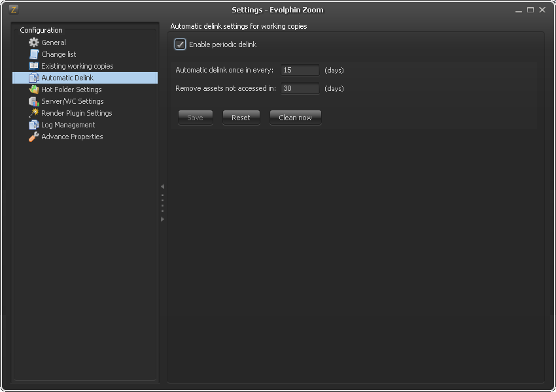Click the 'Remove assets not accessed in:' label

(x=226, y=89)
